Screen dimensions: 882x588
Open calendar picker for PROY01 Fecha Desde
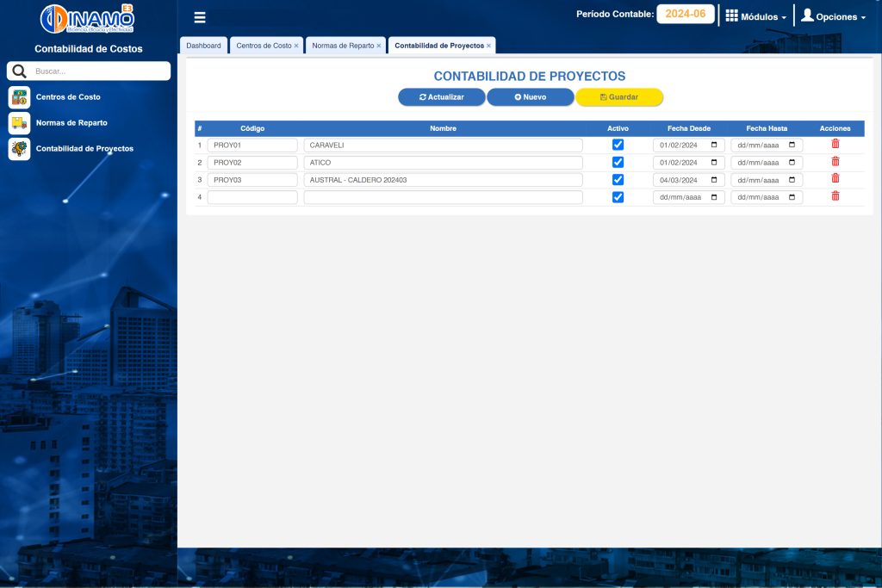tap(714, 145)
